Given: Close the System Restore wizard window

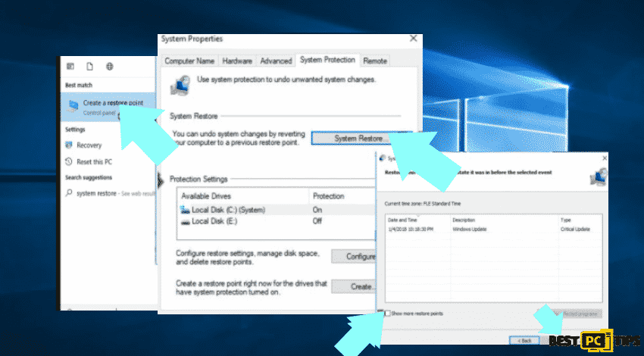Looking at the screenshot, I should pos(605,158).
